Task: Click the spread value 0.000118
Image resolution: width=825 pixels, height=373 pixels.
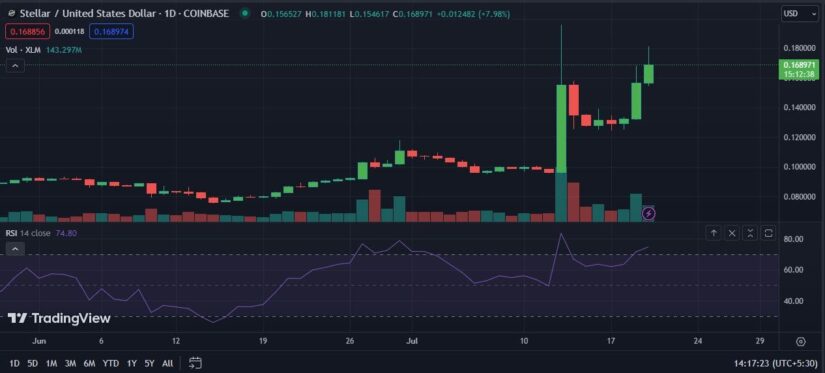Action: coord(70,32)
